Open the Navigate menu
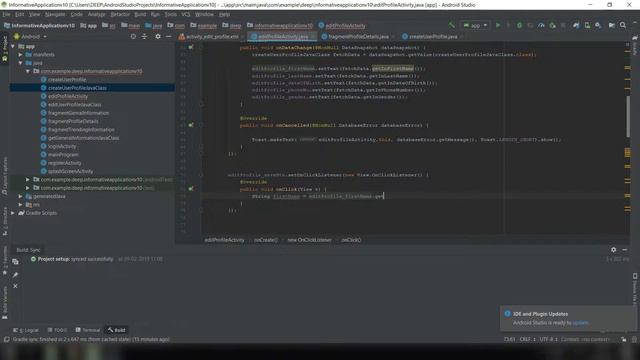 [x=55, y=14]
